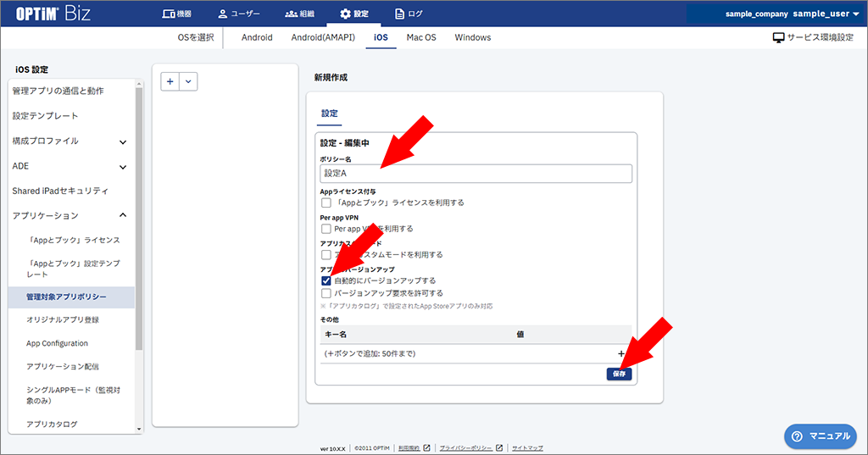Select the Android OS tab
The width and height of the screenshot is (868, 455).
pyautogui.click(x=257, y=37)
